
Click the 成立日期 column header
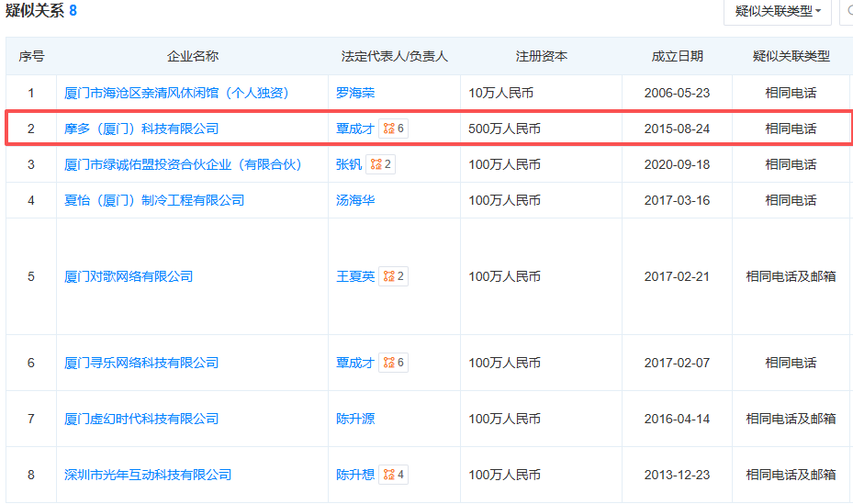point(677,56)
